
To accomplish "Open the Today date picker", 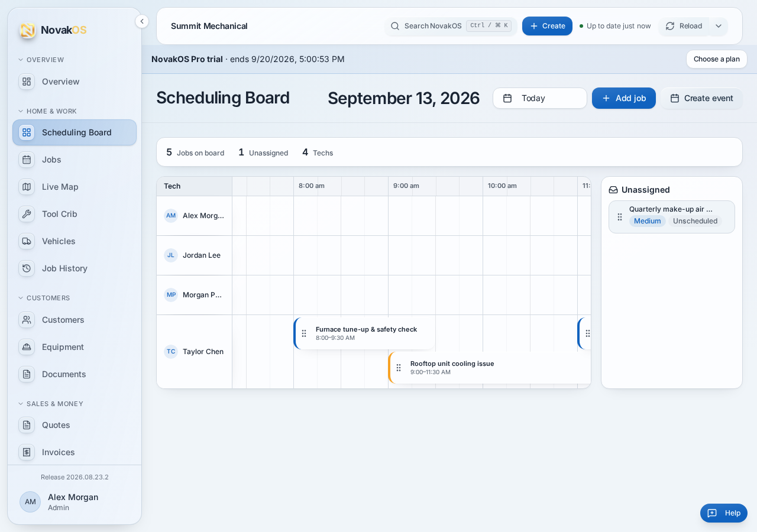I will [x=540, y=98].
